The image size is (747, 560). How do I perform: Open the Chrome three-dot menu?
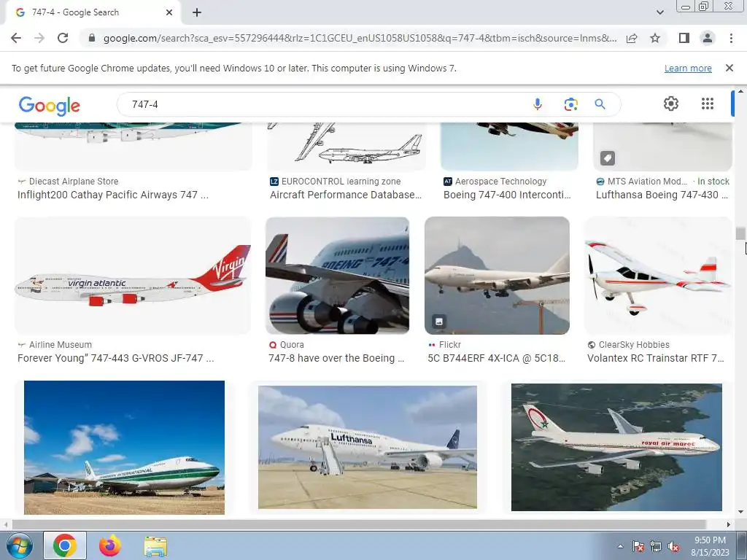731,38
